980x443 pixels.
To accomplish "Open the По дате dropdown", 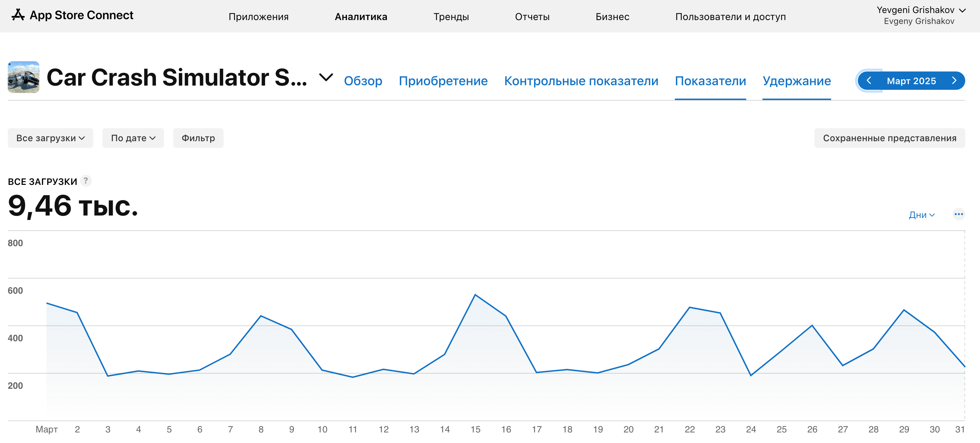I will tap(133, 138).
